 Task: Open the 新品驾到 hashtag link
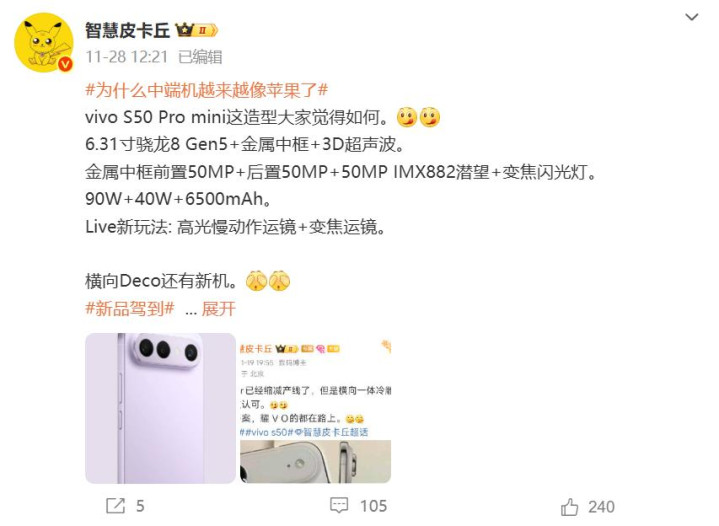(130, 309)
